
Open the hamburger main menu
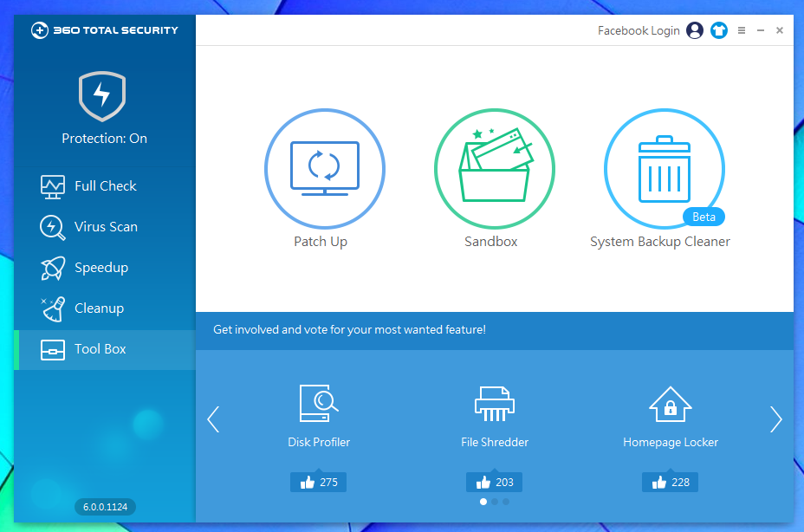point(742,30)
